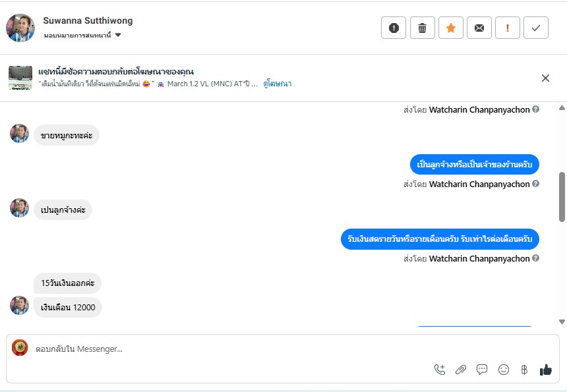Toggle the orange star follow-up button
567x392 pixels.
tap(451, 28)
